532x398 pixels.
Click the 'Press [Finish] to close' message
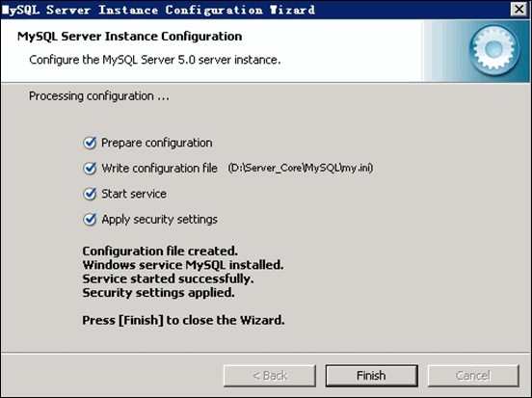(x=183, y=320)
